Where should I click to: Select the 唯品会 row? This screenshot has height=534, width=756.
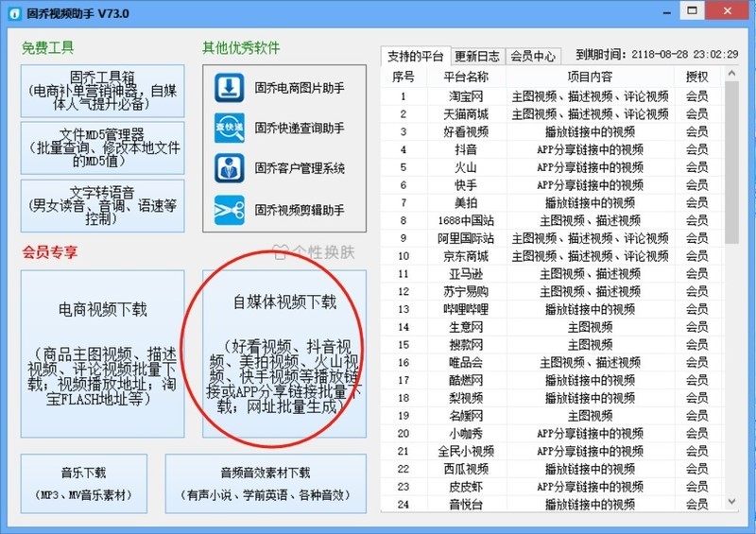pos(553,362)
